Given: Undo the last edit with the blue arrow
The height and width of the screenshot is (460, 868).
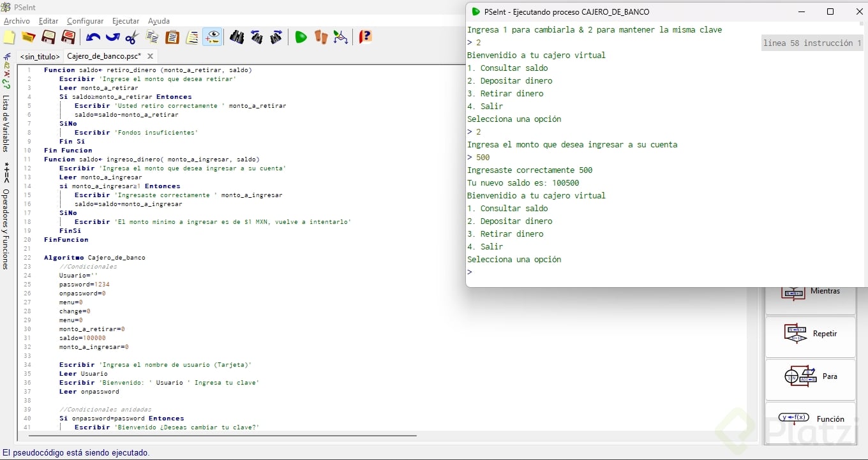Looking at the screenshot, I should [93, 37].
